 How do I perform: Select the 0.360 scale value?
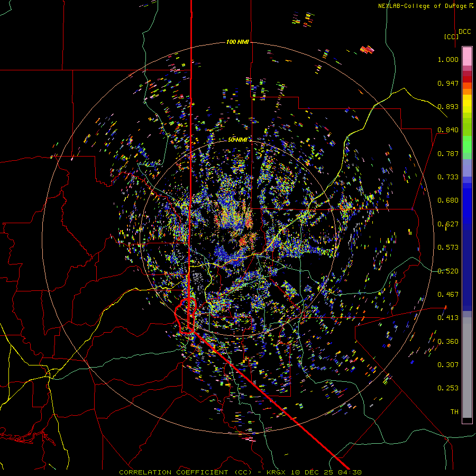(448, 342)
